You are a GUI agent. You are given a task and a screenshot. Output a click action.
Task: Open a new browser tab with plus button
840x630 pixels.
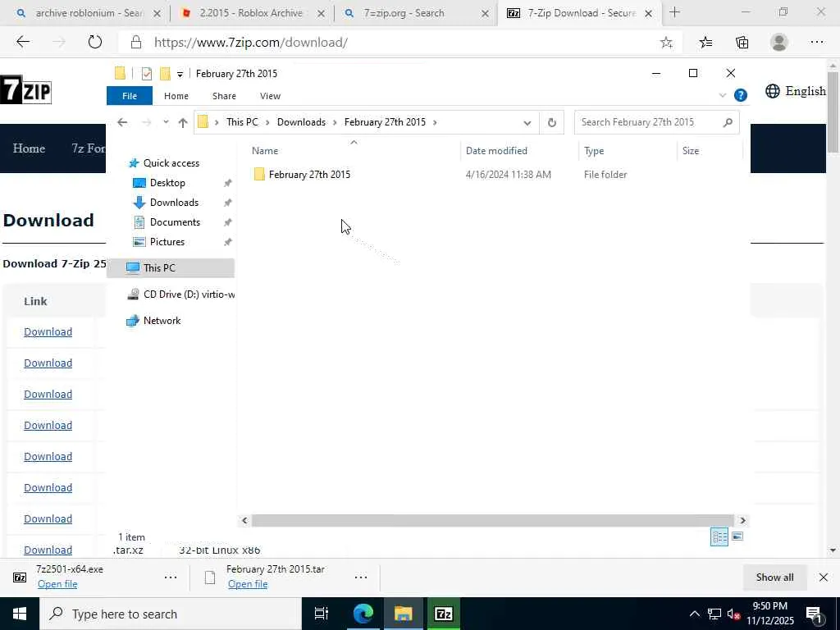674,12
